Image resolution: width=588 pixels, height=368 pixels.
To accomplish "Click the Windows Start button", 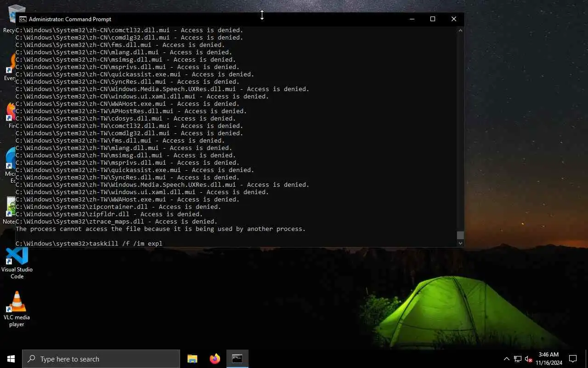I will pos(11,359).
